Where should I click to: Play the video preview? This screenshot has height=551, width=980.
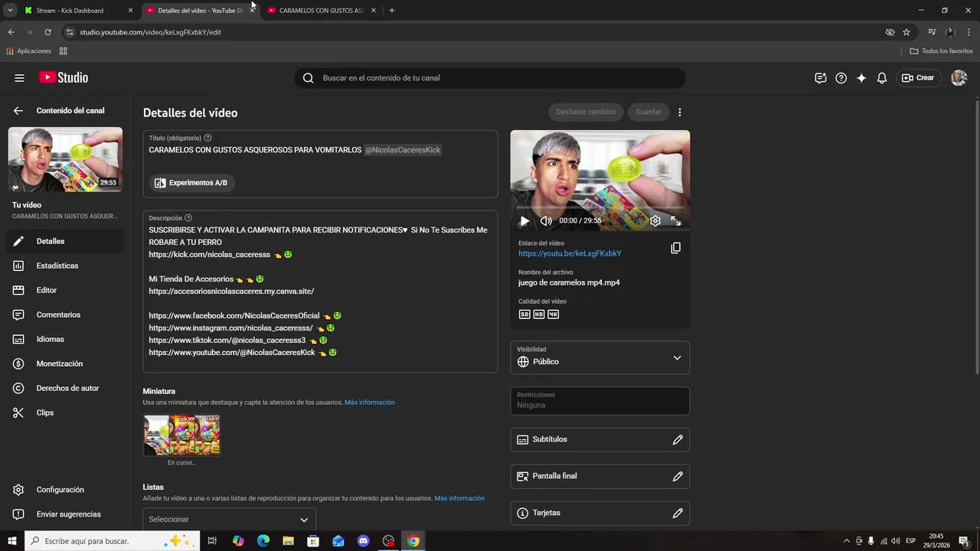pyautogui.click(x=524, y=221)
